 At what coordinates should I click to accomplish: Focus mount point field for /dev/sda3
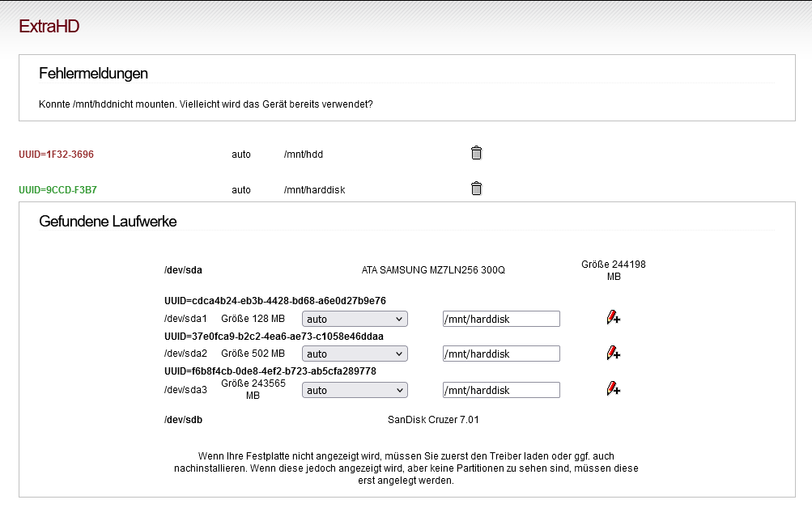click(501, 390)
